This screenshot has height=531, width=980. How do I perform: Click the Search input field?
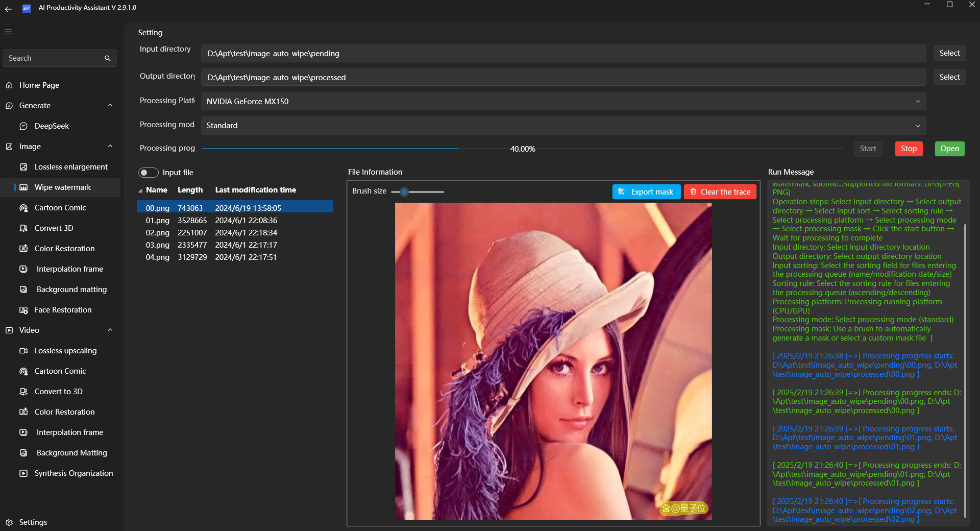click(60, 58)
